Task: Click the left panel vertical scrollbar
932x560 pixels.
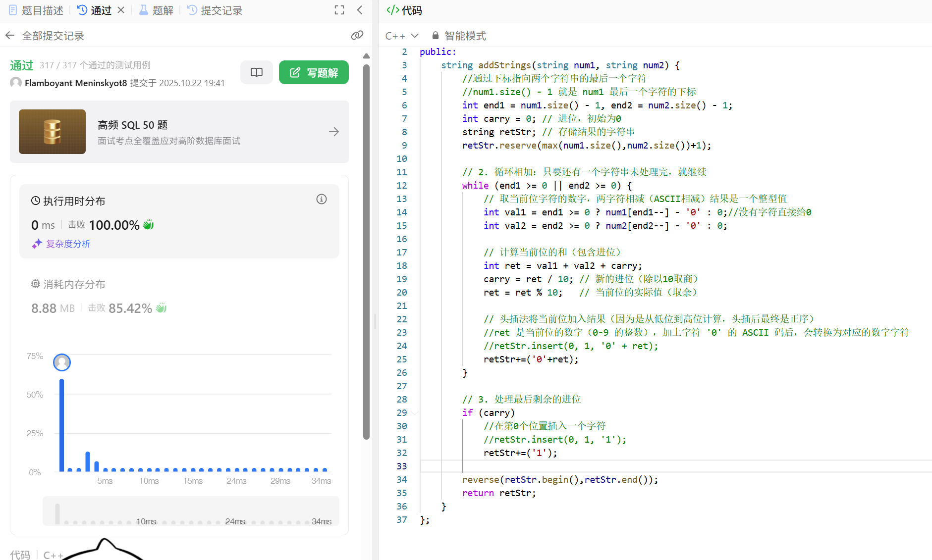Action: pos(367,252)
